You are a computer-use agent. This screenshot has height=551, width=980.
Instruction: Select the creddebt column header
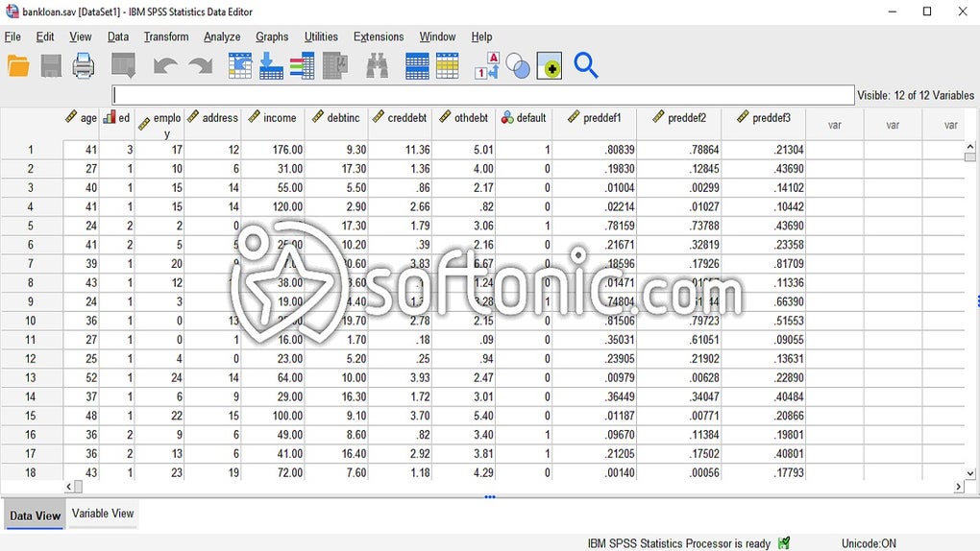(400, 125)
